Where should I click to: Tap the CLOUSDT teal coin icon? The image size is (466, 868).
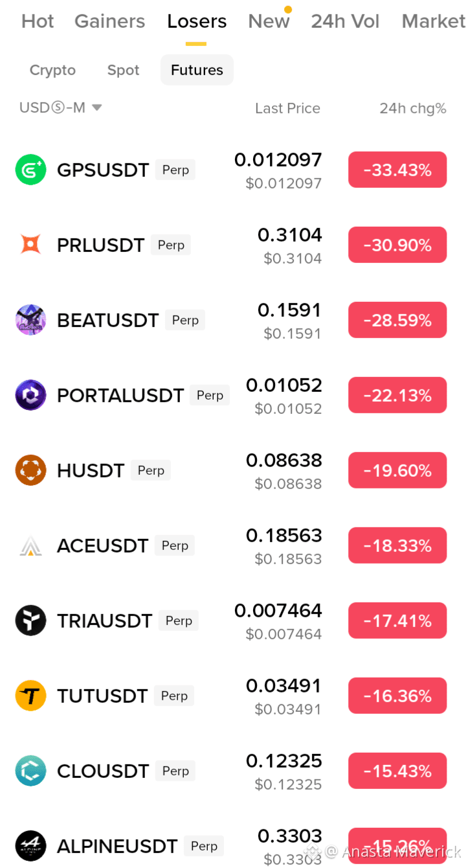coord(30,771)
